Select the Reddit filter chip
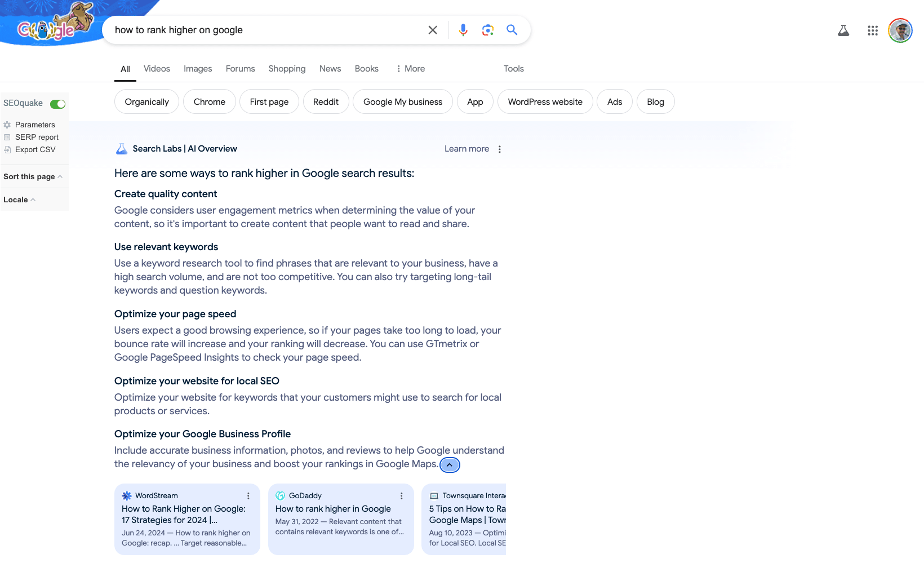Viewport: 924px width, 563px height. pos(326,102)
